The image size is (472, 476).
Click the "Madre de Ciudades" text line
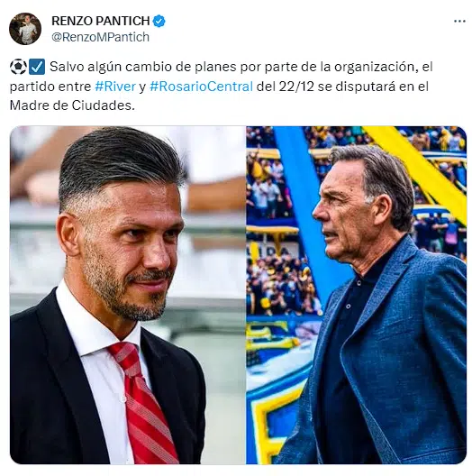(72, 105)
